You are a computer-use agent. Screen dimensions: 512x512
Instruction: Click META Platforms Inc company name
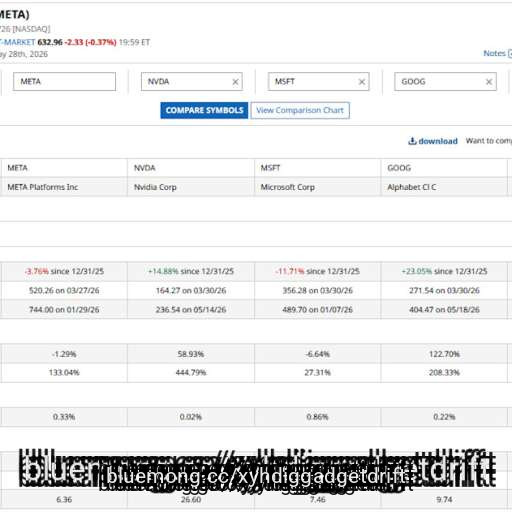(x=43, y=187)
